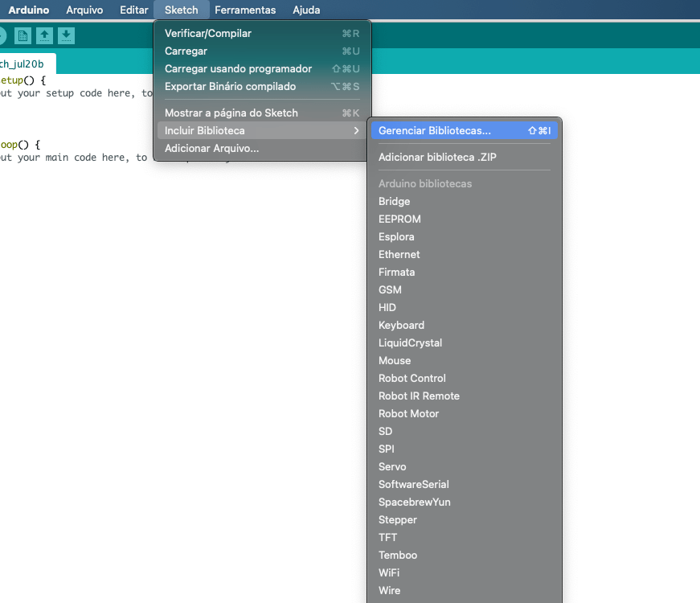The height and width of the screenshot is (603, 700).
Task: Include the Servo library
Action: pyautogui.click(x=465, y=467)
